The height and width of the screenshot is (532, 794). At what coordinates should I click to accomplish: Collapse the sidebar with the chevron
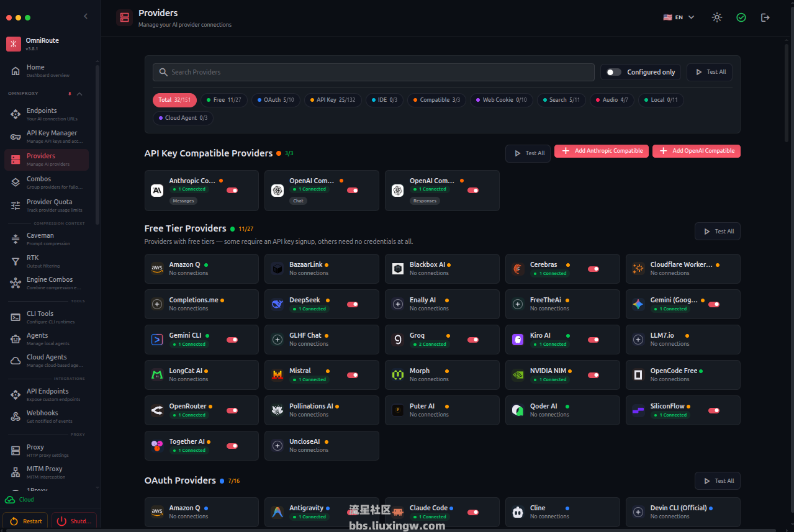[x=86, y=16]
